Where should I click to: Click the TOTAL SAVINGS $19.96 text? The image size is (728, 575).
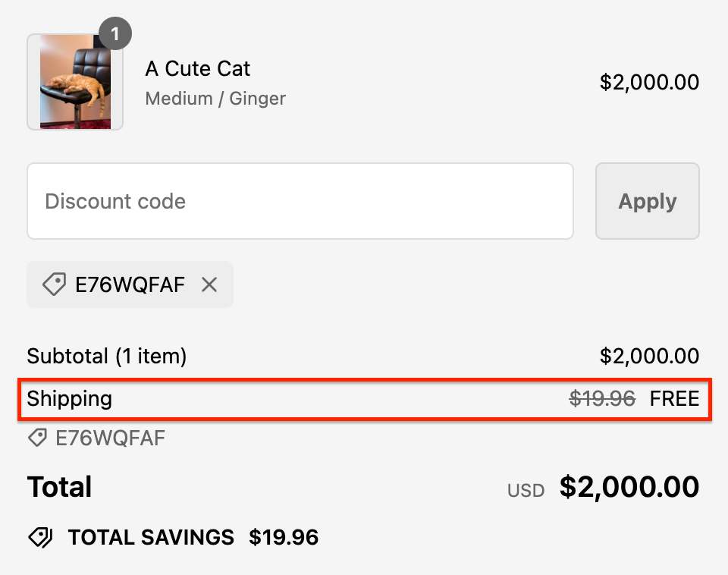pos(193,538)
